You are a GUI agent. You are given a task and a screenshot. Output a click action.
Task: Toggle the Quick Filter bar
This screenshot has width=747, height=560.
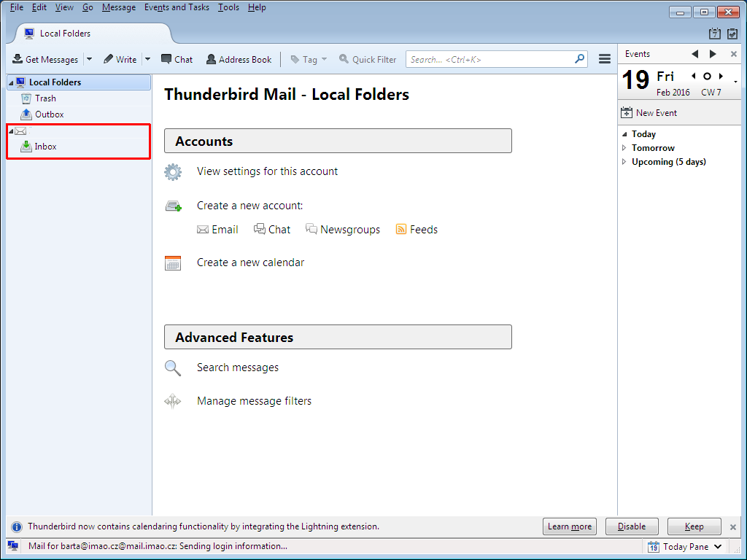pyautogui.click(x=368, y=59)
